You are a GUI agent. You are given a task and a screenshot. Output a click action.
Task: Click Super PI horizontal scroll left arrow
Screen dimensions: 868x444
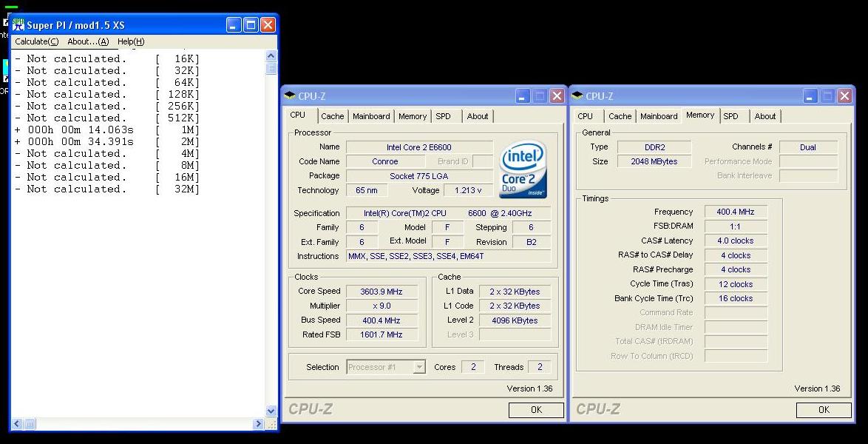tap(16, 424)
